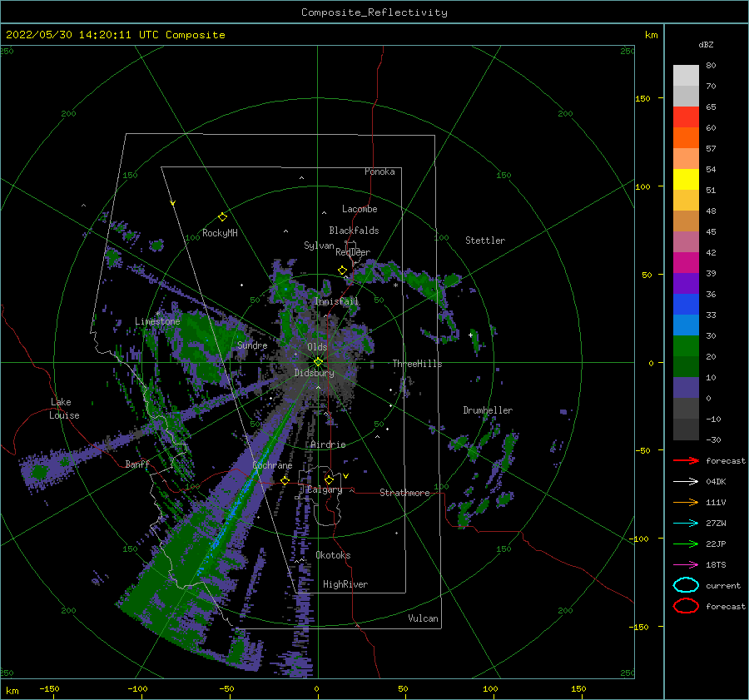Viewport: 749px width, 700px height.
Task: Click the white 04DK arrow icon
Action: click(x=686, y=481)
